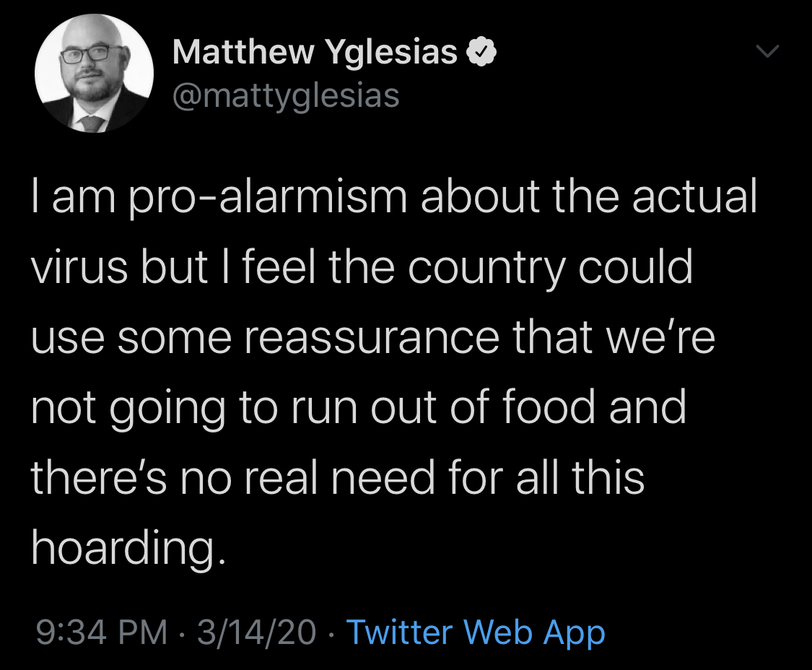
Task: Click the tweet line starting "there's no real"
Action: (337, 477)
